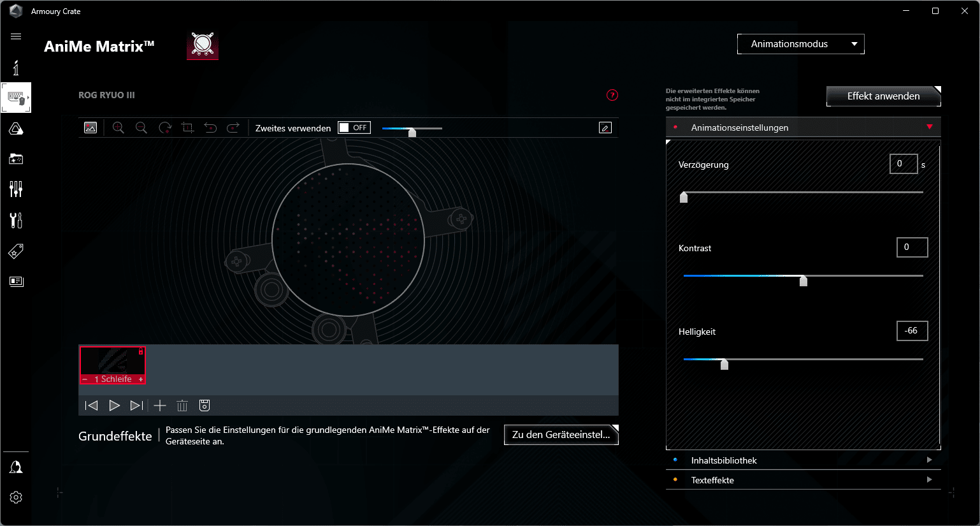Click the Effekt anwenden button
980x526 pixels.
[x=883, y=96]
